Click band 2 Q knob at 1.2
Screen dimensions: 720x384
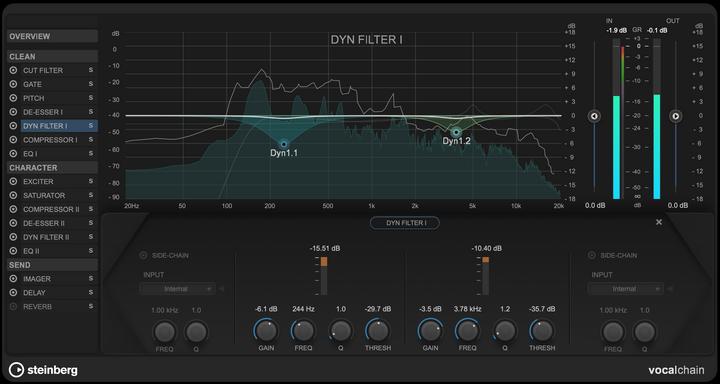coord(505,331)
